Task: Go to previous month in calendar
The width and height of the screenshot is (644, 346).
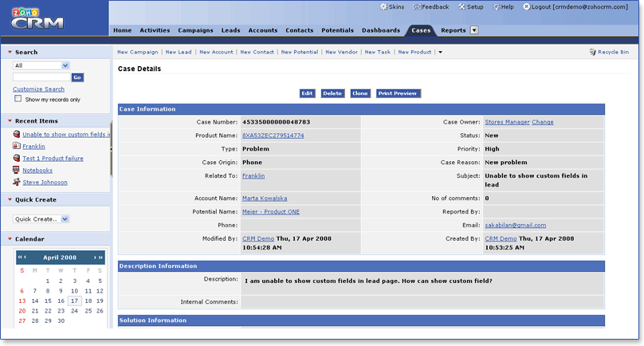Action: pyautogui.click(x=25, y=258)
